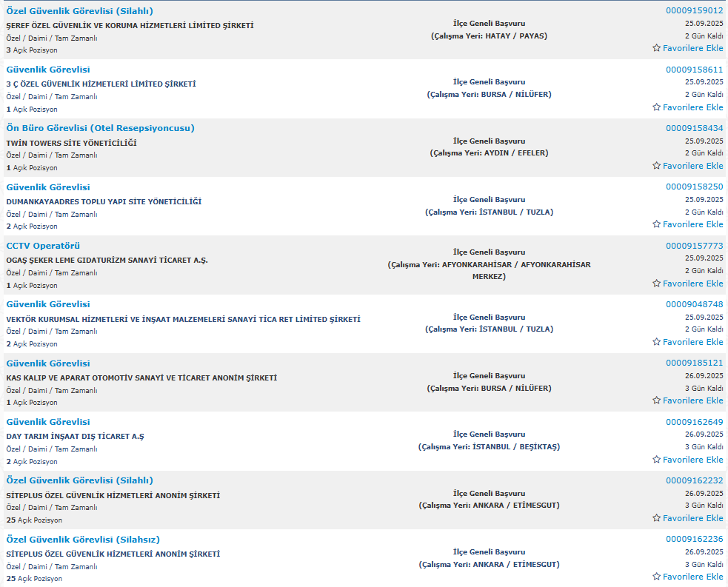
Task: Click the favorite star for listing 00009158611
Action: point(656,107)
